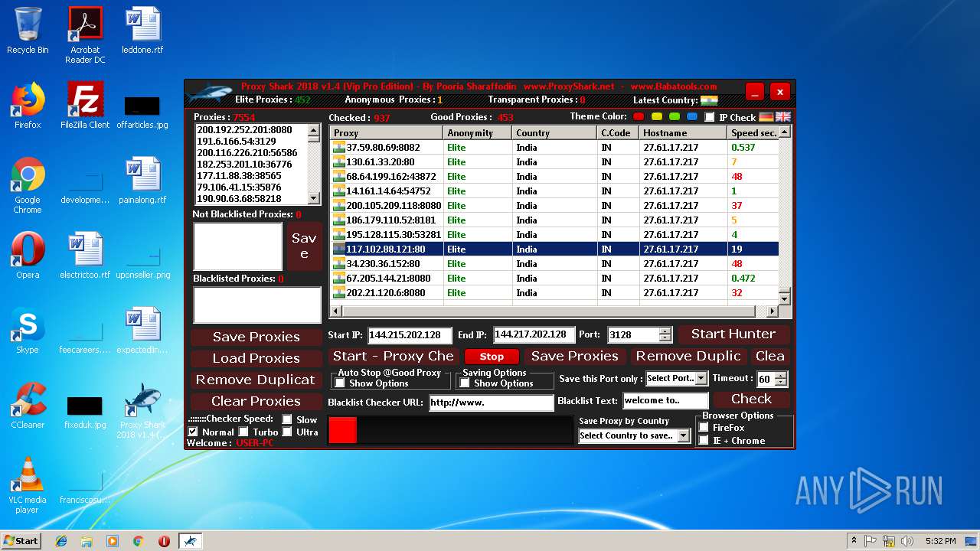
Task: Click Save button beside Not Blacklisted list
Action: click(x=304, y=246)
